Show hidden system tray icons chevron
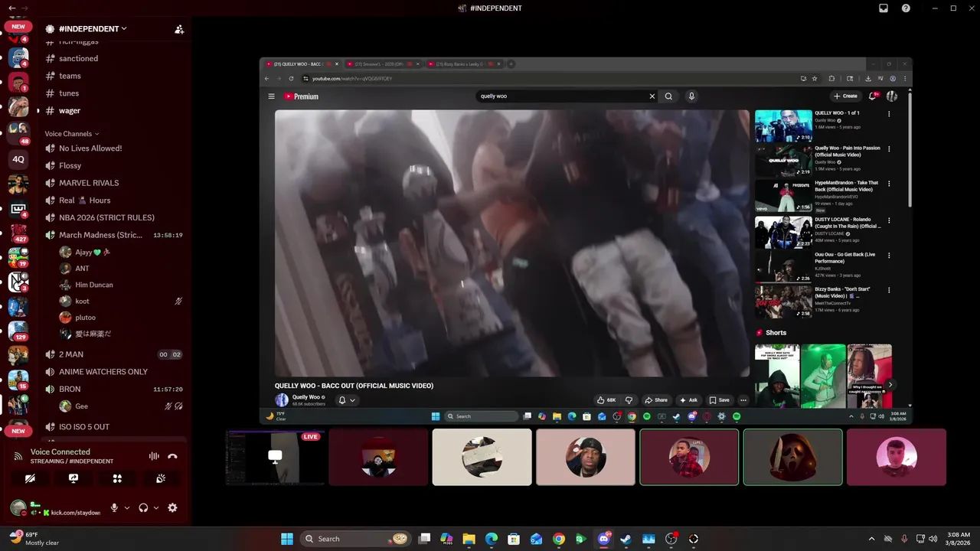Screen dimensions: 980x551 tap(871, 539)
